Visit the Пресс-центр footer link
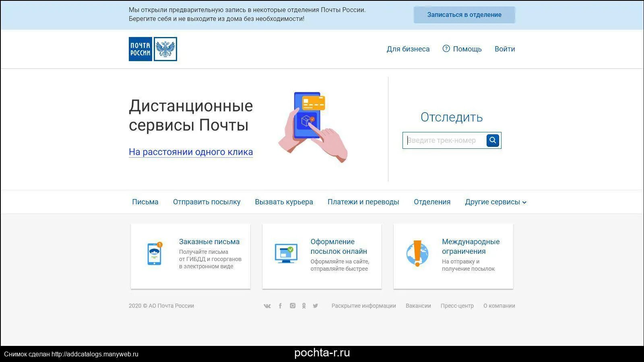This screenshot has width=644, height=362. click(x=457, y=306)
